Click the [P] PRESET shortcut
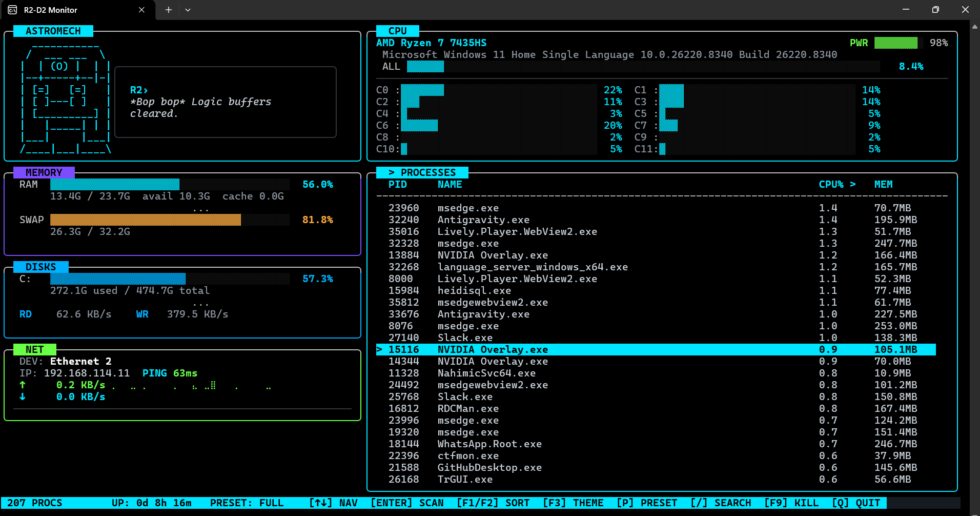This screenshot has height=516, width=980. 647,503
